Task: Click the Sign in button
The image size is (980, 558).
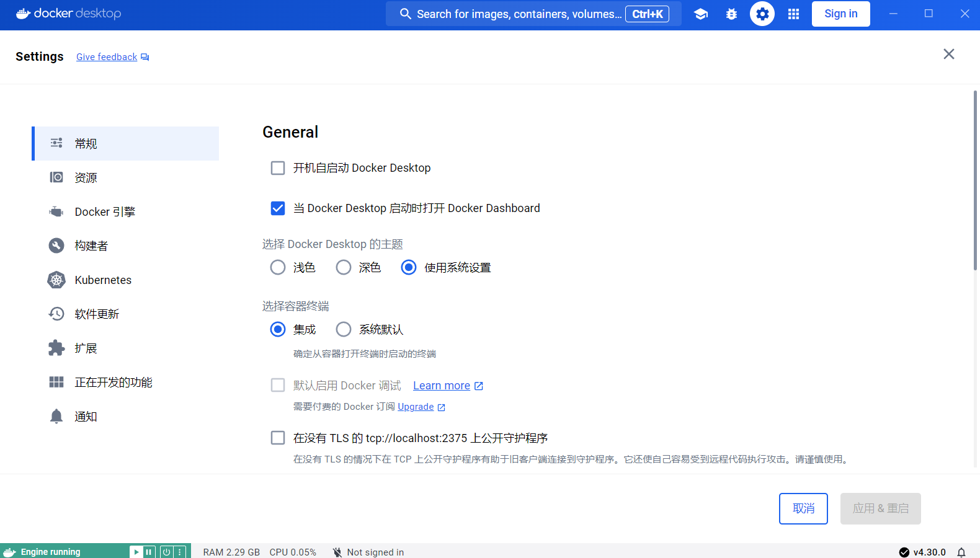Action: (840, 14)
